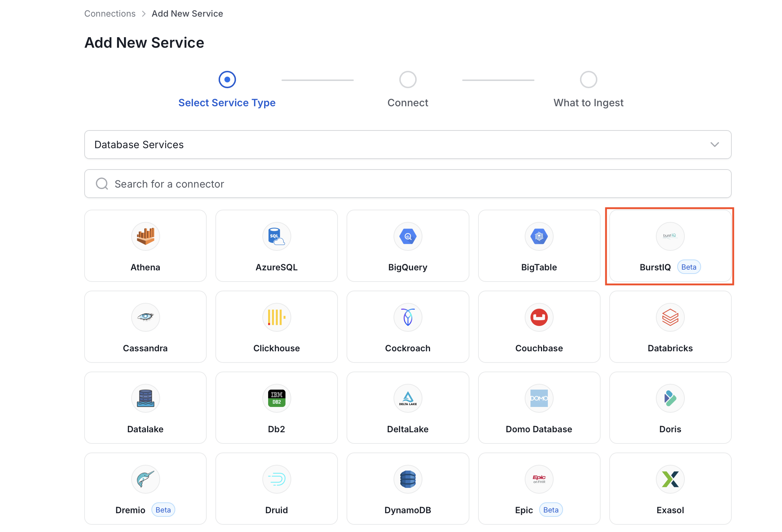Screen dimensions: 782x532
Task: Click the AzureSQL card label
Action: coord(276,267)
